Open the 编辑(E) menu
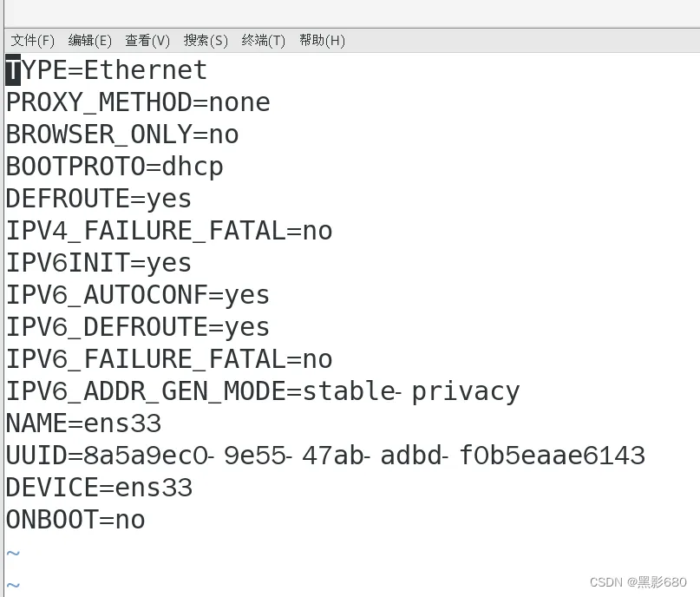700x597 pixels. [x=89, y=41]
